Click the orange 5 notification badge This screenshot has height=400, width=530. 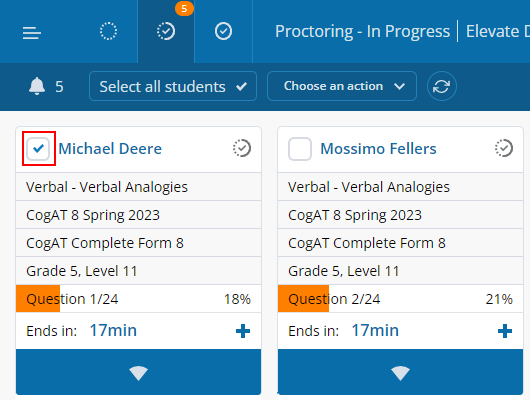click(x=184, y=8)
